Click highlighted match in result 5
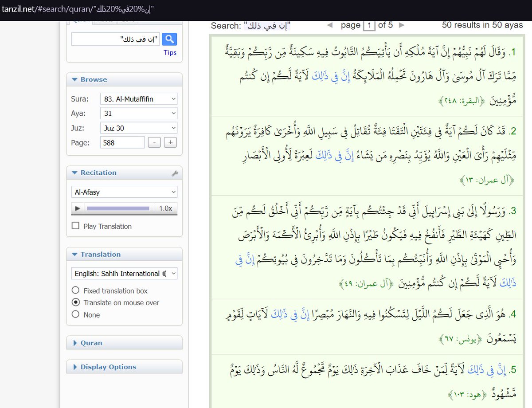Viewport: 532px width, 408px height. 486,369
